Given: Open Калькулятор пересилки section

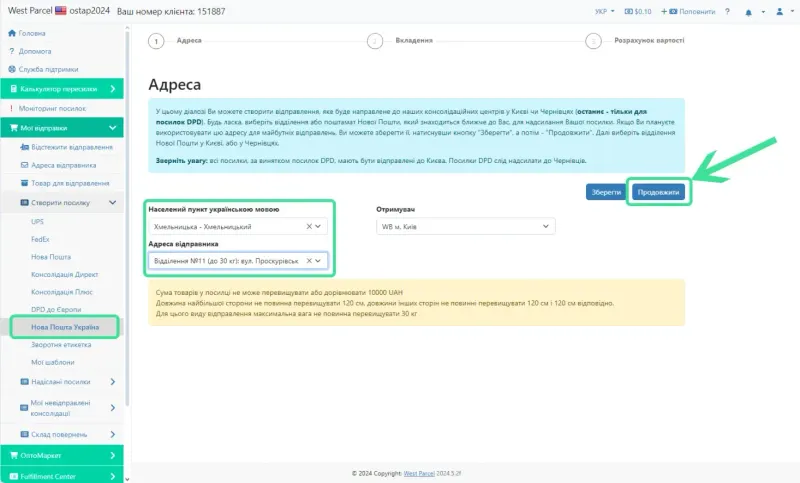Looking at the screenshot, I should (62, 89).
